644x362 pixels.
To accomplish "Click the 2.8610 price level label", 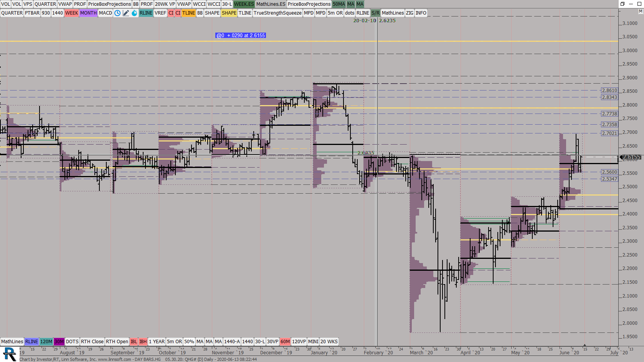I will (609, 90).
